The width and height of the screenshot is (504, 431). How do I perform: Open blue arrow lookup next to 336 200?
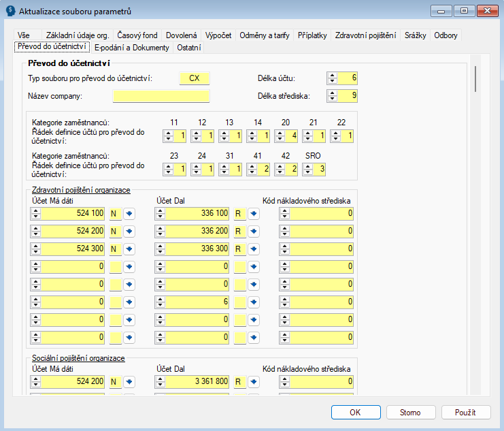(254, 231)
